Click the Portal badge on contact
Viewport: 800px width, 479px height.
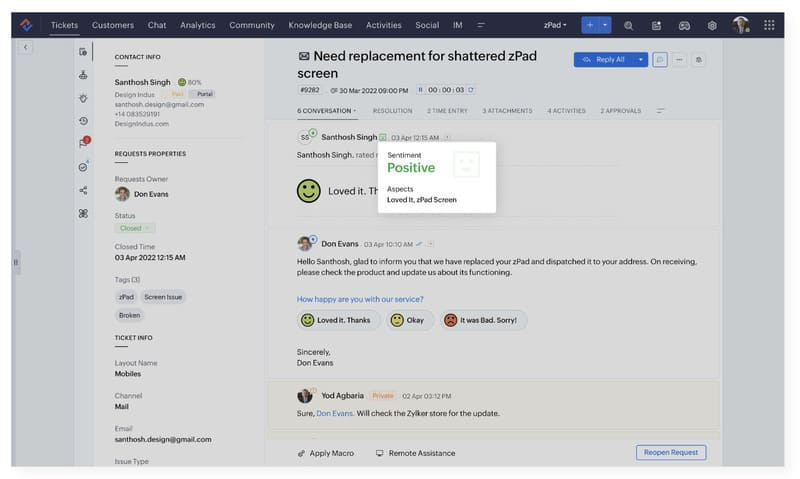click(205, 94)
